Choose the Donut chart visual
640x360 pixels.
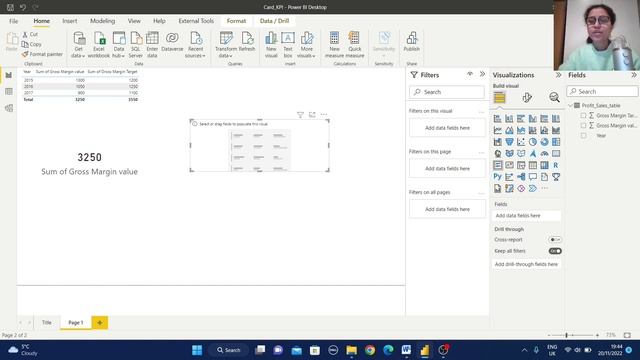tap(544, 142)
